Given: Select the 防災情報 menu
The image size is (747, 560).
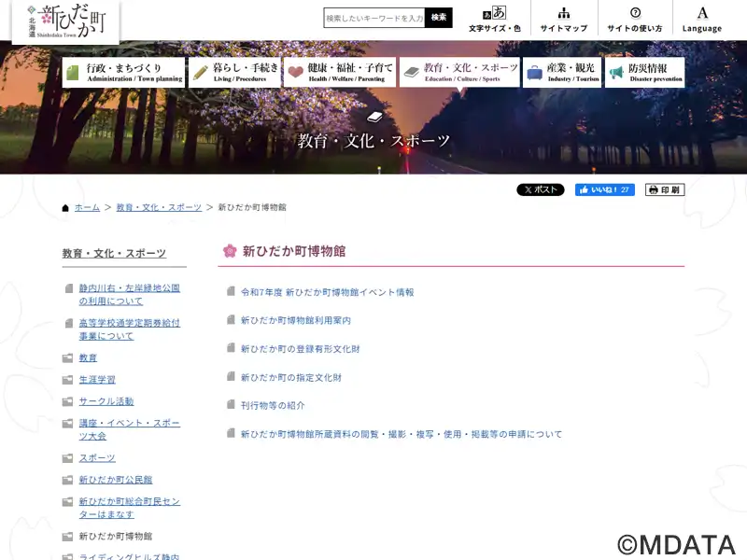Looking at the screenshot, I should (644, 72).
